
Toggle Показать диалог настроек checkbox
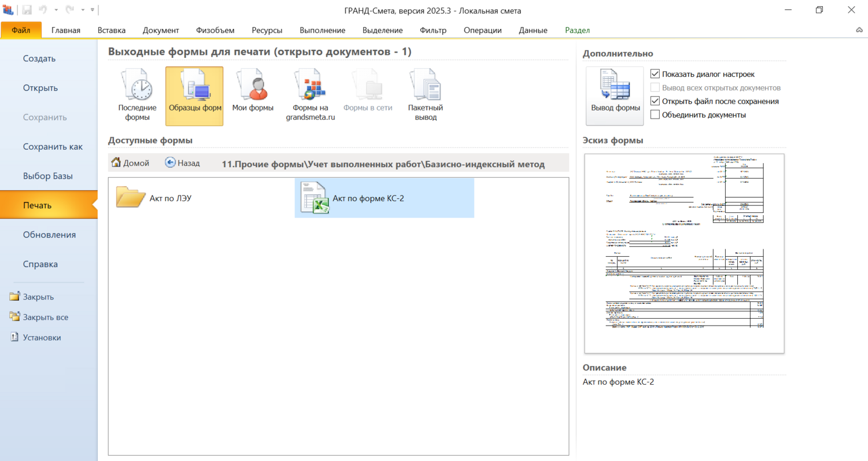tap(655, 74)
